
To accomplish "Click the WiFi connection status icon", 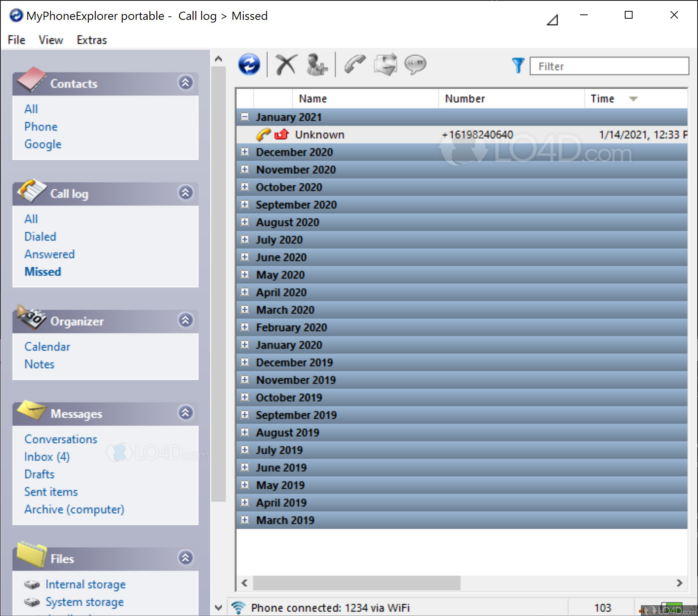I will [238, 607].
